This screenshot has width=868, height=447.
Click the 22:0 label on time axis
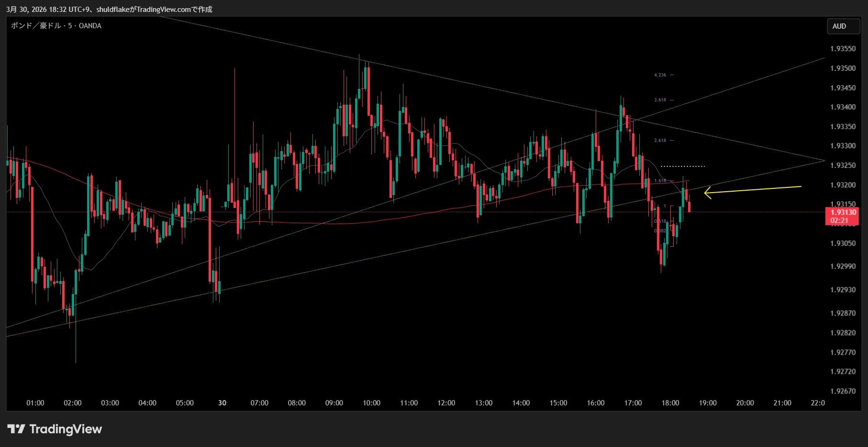pyautogui.click(x=817, y=403)
